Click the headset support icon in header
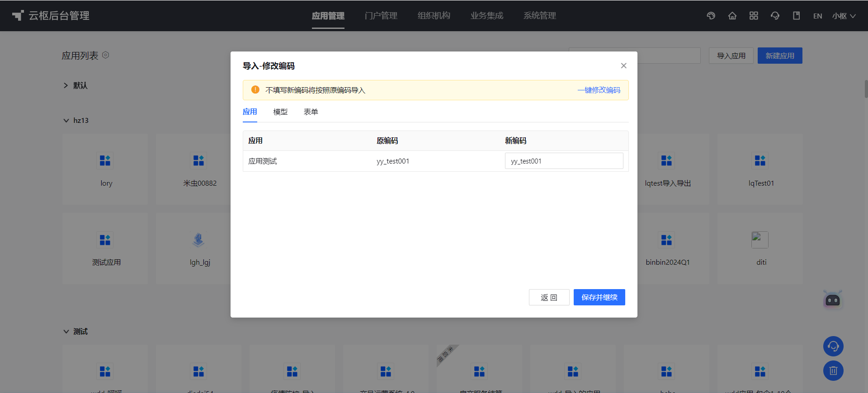 pos(775,16)
